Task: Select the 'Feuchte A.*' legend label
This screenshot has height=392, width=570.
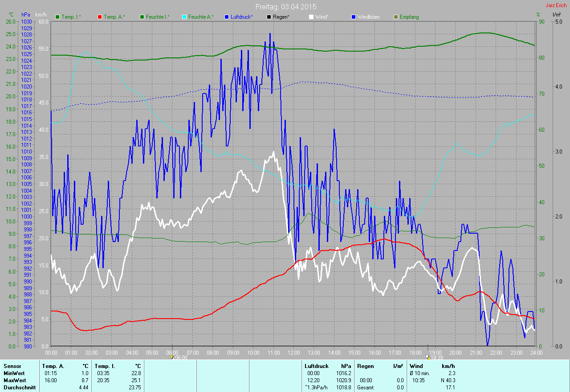Action: coord(201,17)
